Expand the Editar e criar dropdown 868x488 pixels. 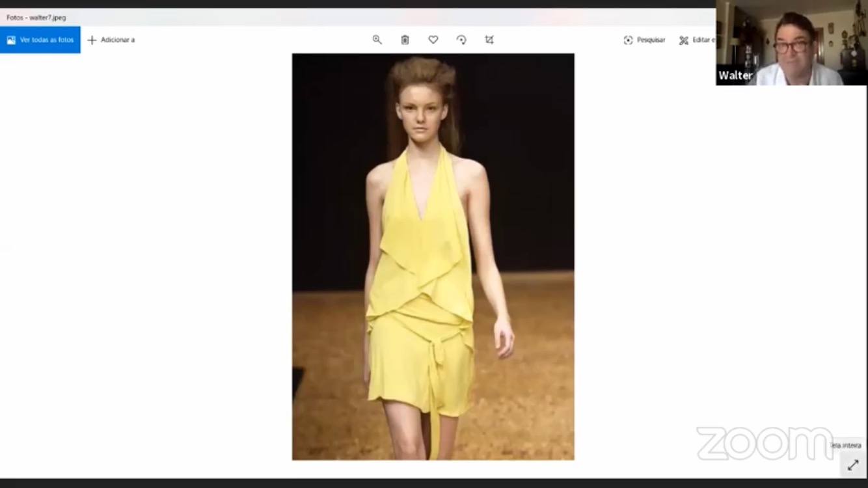697,40
